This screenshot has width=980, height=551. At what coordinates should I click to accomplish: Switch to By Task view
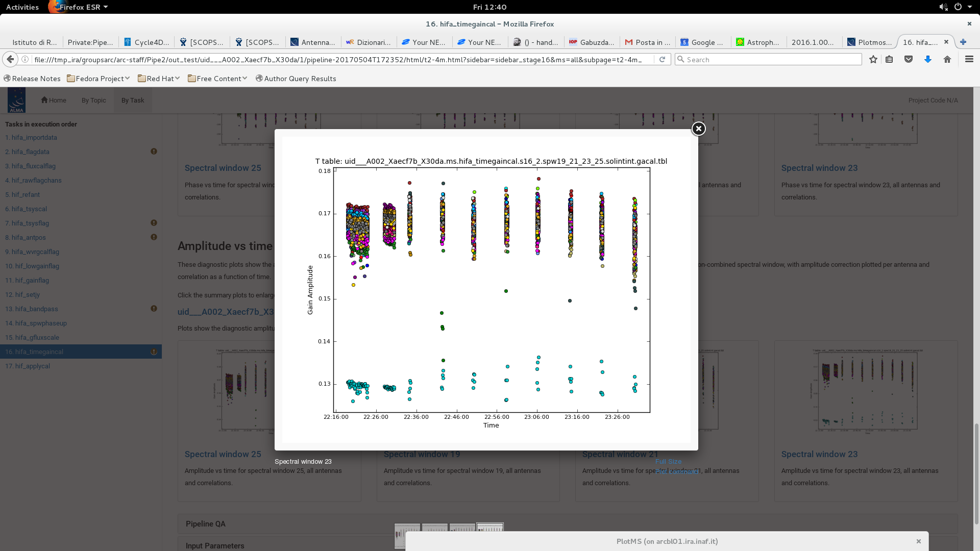coord(133,100)
